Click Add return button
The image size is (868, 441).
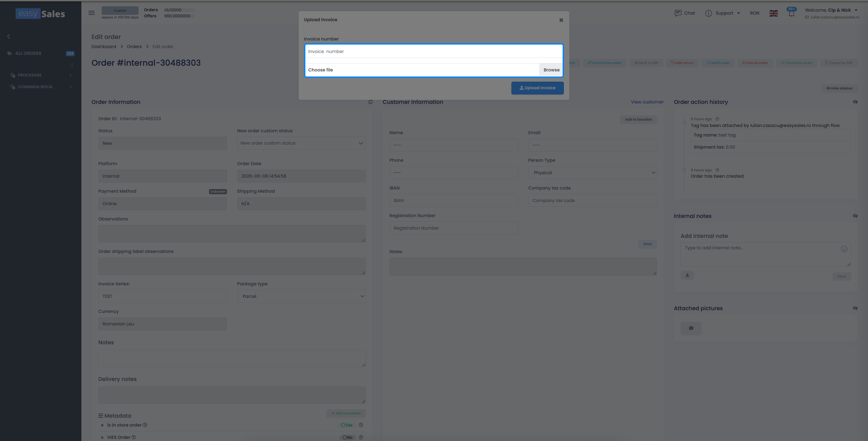[x=682, y=63]
